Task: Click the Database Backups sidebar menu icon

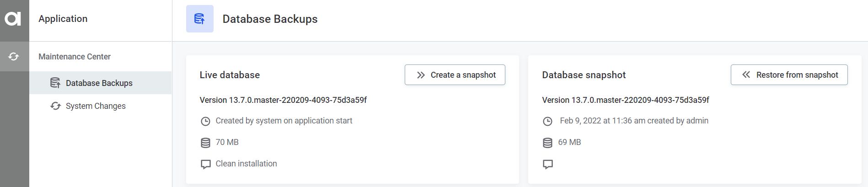Action: tap(55, 83)
